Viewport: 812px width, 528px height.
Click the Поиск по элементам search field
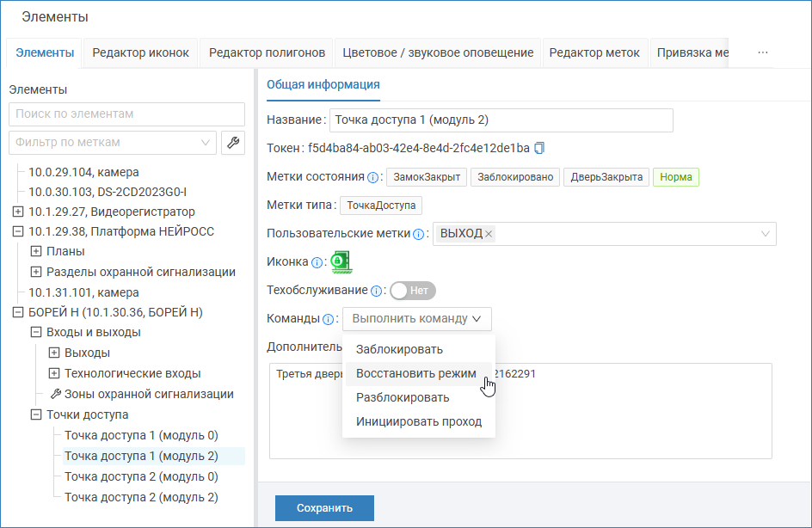pos(126,114)
